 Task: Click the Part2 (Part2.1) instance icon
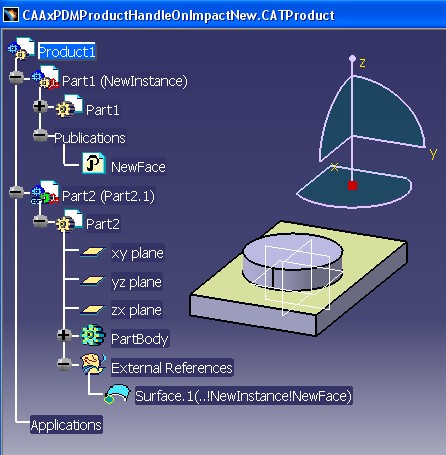[45, 192]
